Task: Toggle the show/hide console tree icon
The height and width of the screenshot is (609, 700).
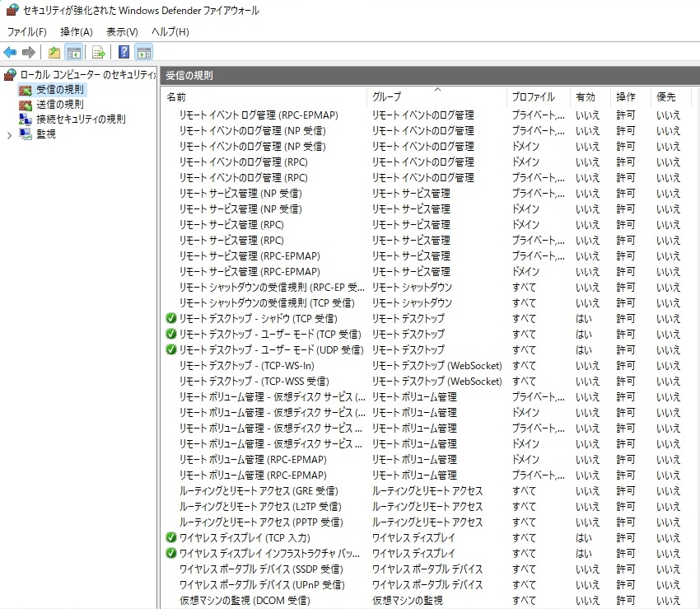Action: click(73, 52)
